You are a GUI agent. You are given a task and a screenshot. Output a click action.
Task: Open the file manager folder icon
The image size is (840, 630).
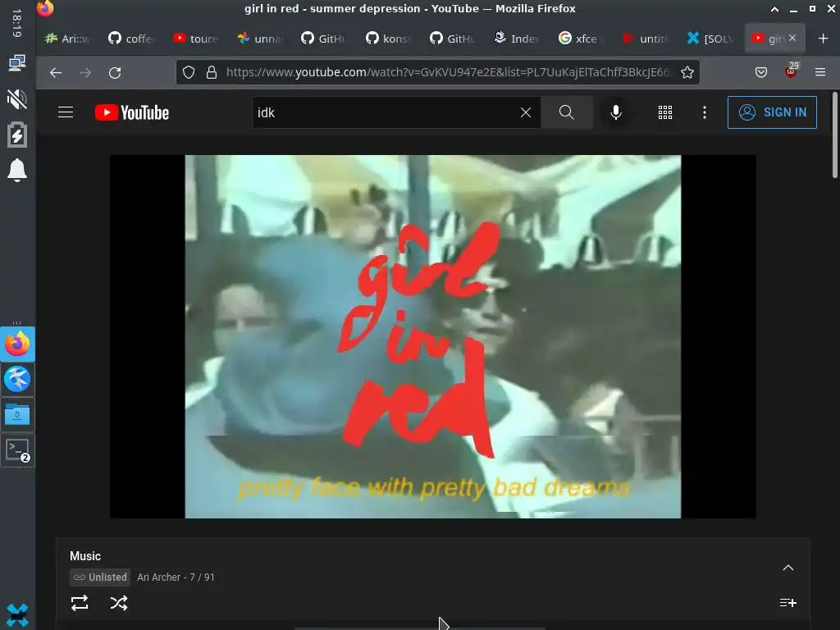(x=17, y=414)
